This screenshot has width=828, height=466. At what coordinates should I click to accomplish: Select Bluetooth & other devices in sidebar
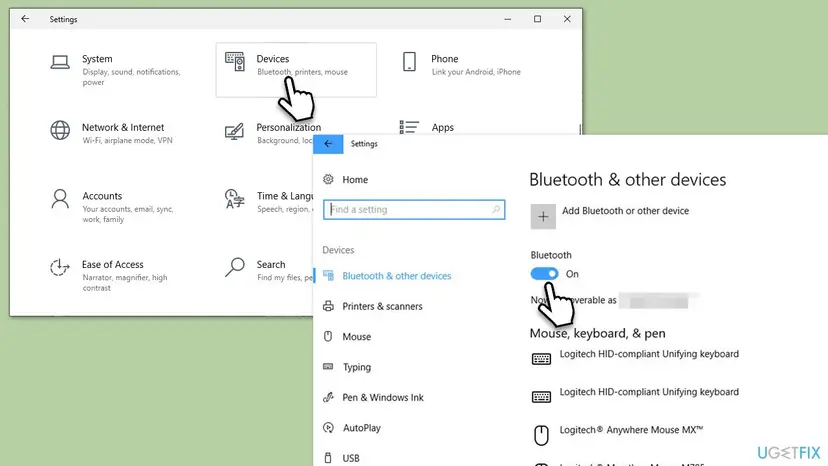397,276
